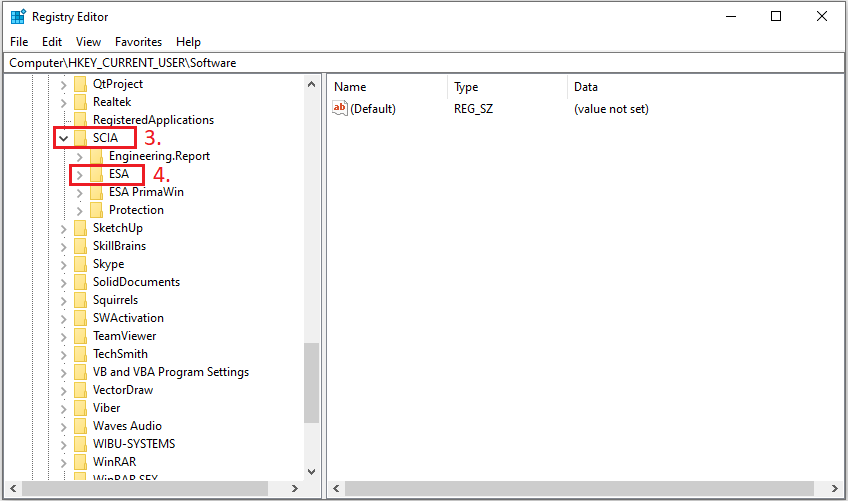848x501 pixels.
Task: Select the WinRAR folder icon
Action: pos(80,462)
